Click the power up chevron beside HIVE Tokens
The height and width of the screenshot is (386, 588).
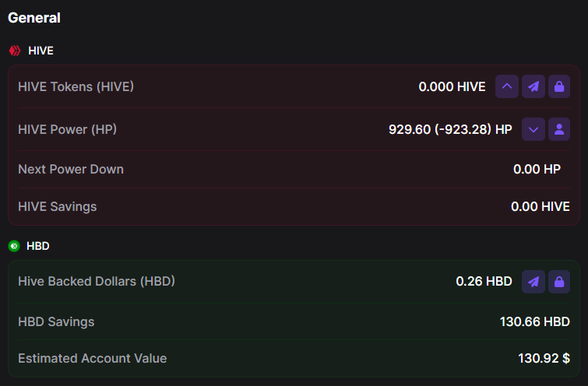[x=507, y=86]
